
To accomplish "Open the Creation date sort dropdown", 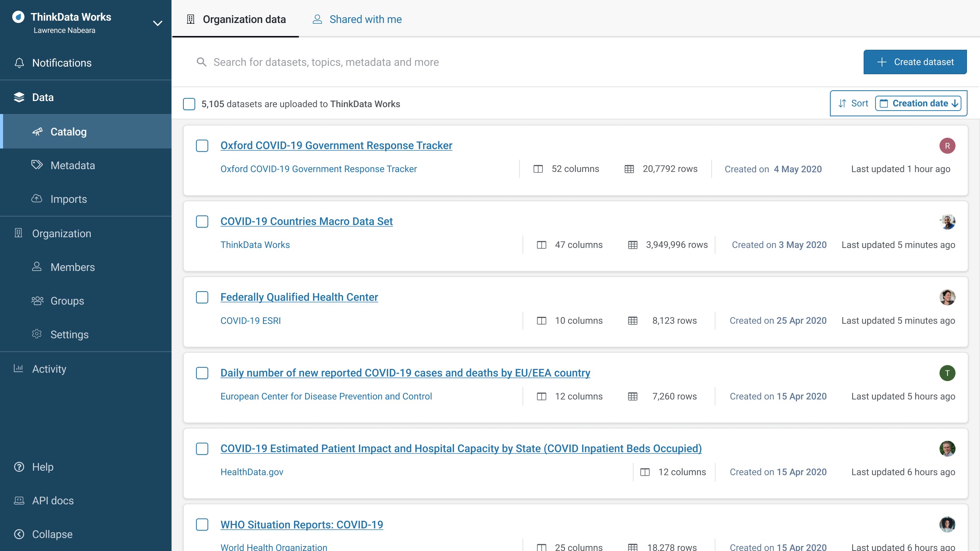I will (918, 103).
